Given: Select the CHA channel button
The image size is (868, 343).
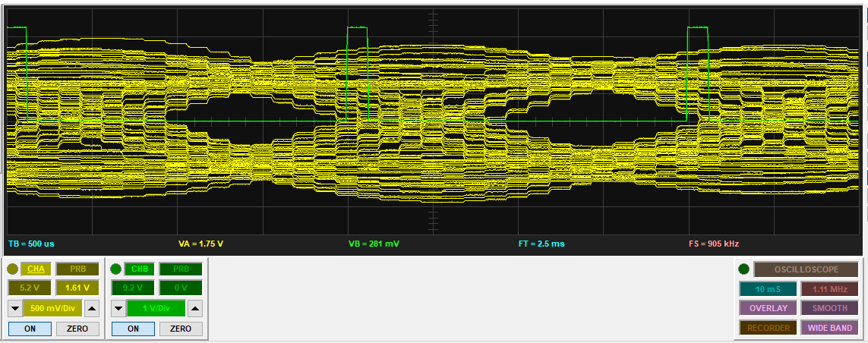Looking at the screenshot, I should pos(36,269).
